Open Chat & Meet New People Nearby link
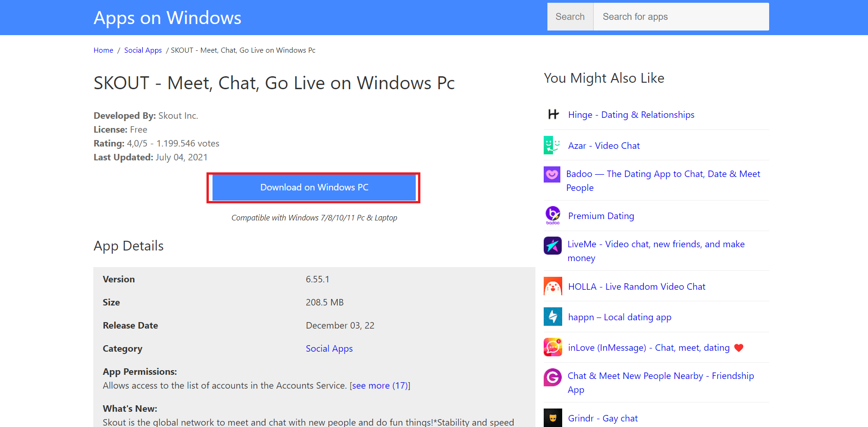This screenshot has height=427, width=868. coord(661,383)
